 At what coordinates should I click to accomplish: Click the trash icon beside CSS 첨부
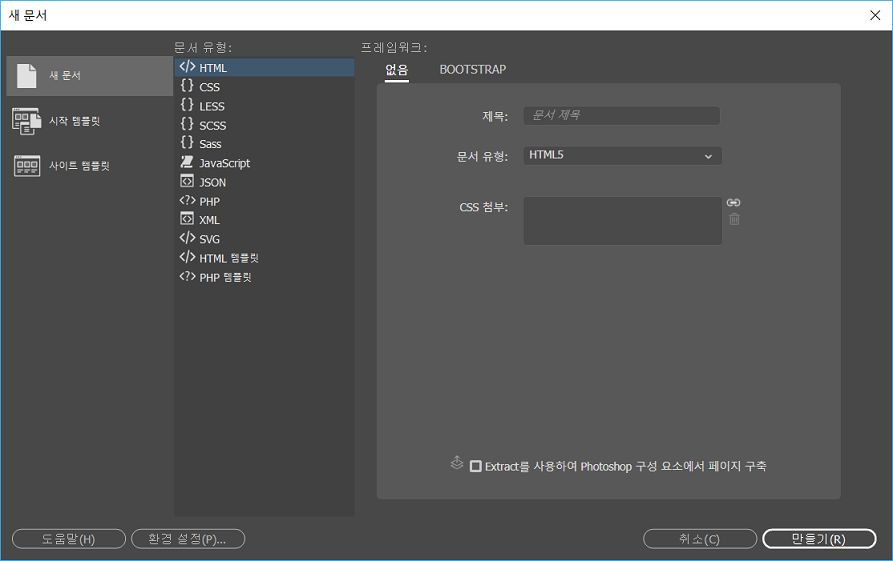click(x=734, y=219)
